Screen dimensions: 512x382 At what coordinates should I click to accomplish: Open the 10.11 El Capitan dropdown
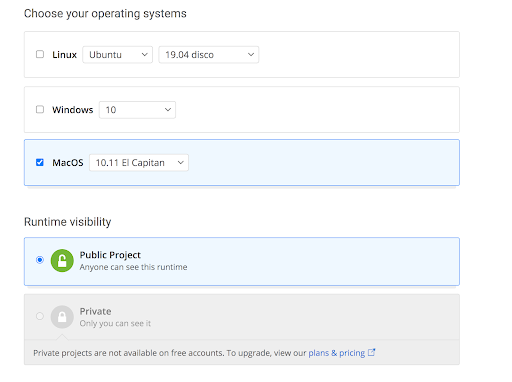click(x=139, y=163)
